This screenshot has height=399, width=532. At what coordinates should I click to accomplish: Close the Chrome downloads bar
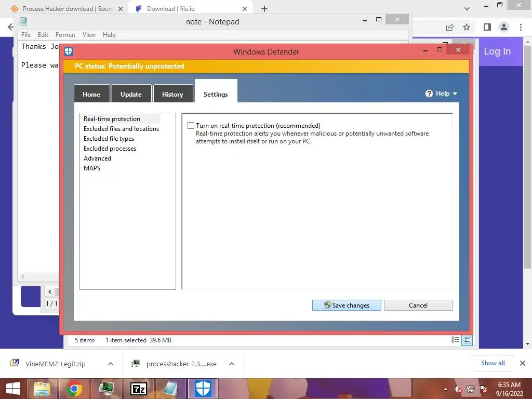(523, 363)
